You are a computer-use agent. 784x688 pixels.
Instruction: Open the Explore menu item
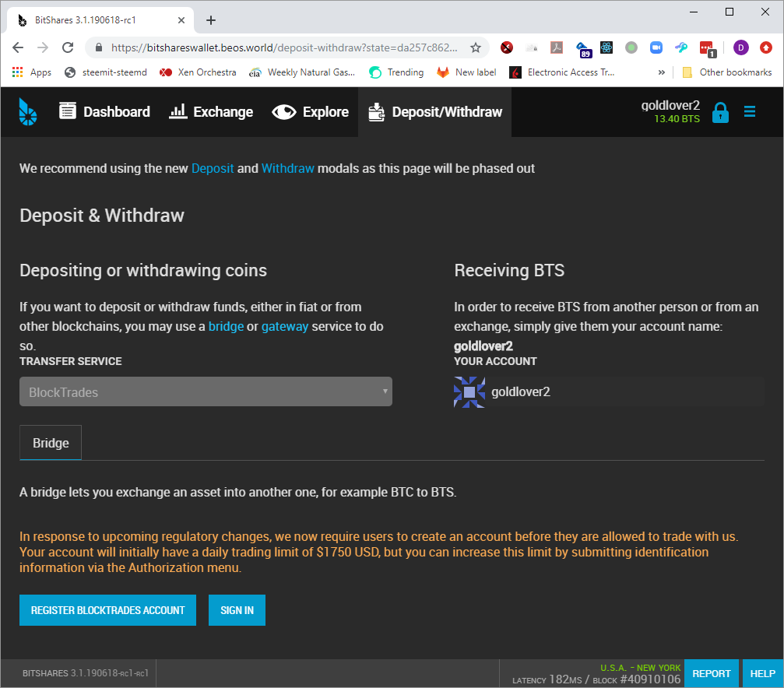pyautogui.click(x=311, y=111)
